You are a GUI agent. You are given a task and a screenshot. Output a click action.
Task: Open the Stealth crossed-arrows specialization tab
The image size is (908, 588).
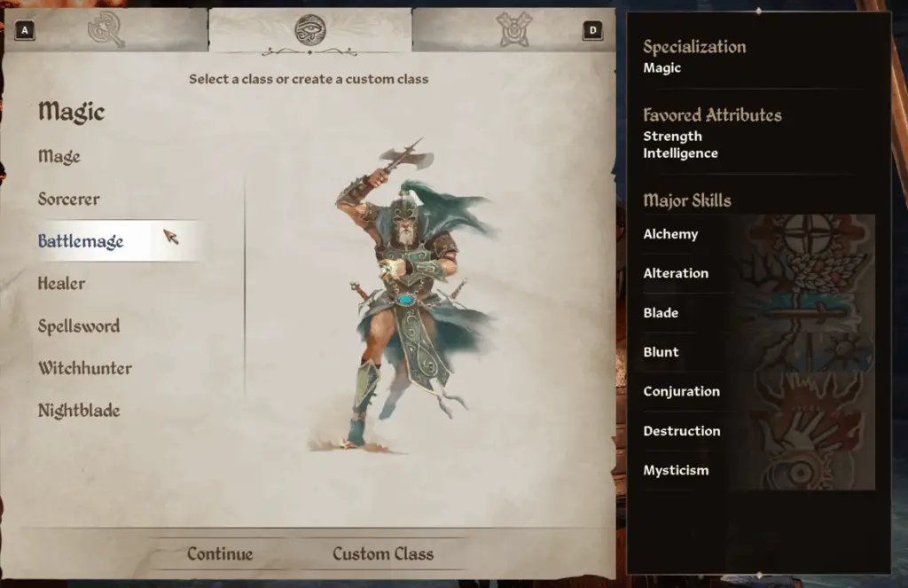[x=513, y=29]
